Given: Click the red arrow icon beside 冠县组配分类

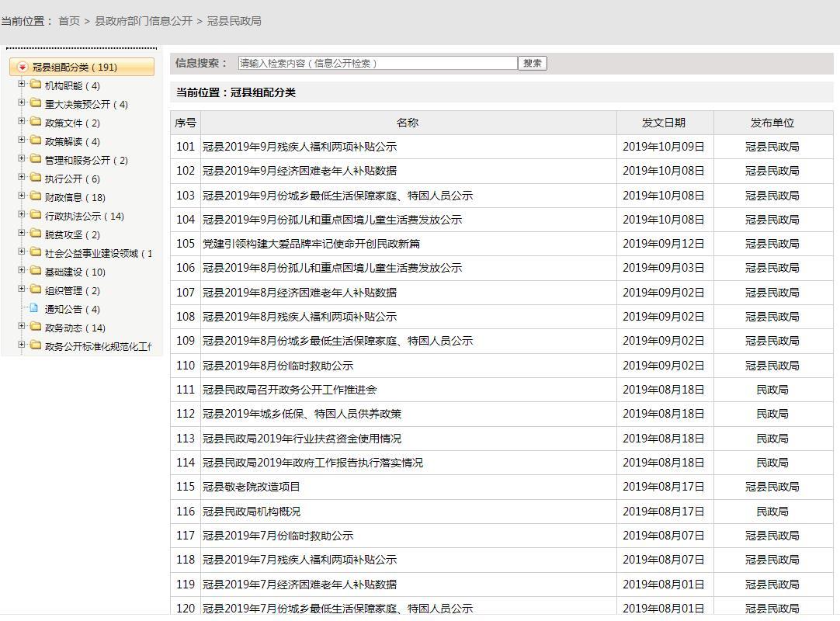Looking at the screenshot, I should click(x=22, y=67).
